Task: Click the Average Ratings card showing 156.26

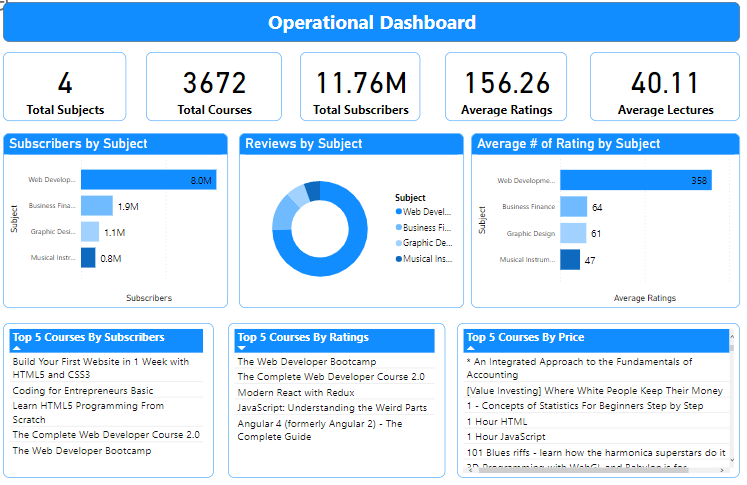Action: pos(506,87)
